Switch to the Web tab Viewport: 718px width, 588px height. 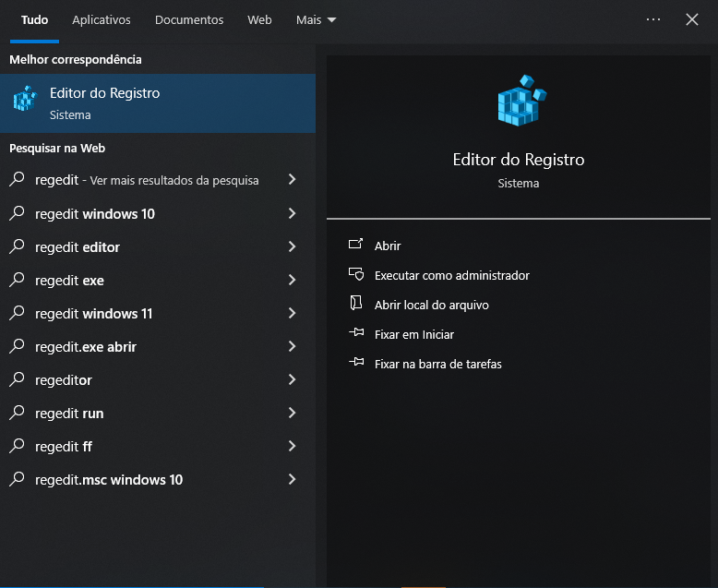point(259,19)
